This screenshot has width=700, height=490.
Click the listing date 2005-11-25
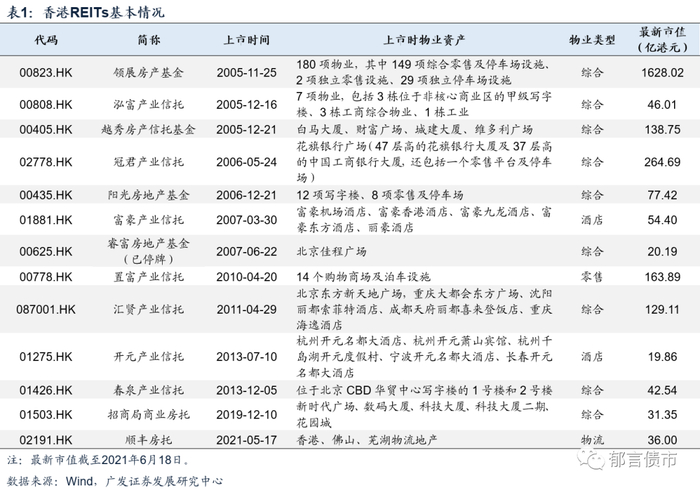[x=246, y=72]
